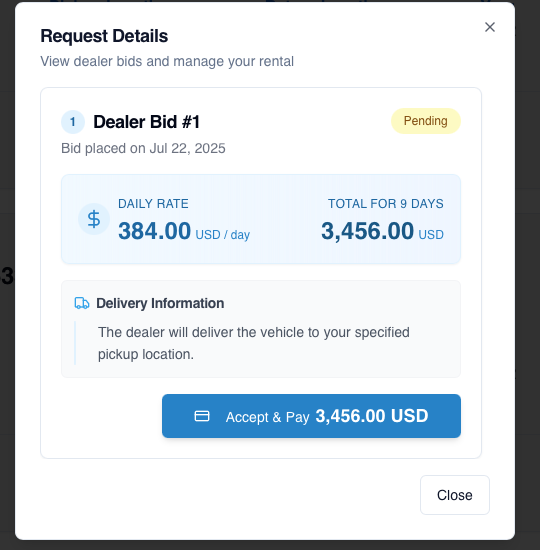Screen dimensions: 540x550
Task: Click the TOTAL FOR 9 DAYS label
Action: (386, 204)
